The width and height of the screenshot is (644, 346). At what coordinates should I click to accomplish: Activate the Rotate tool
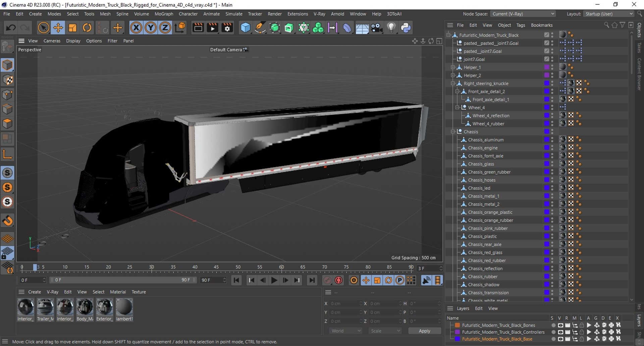[87, 28]
